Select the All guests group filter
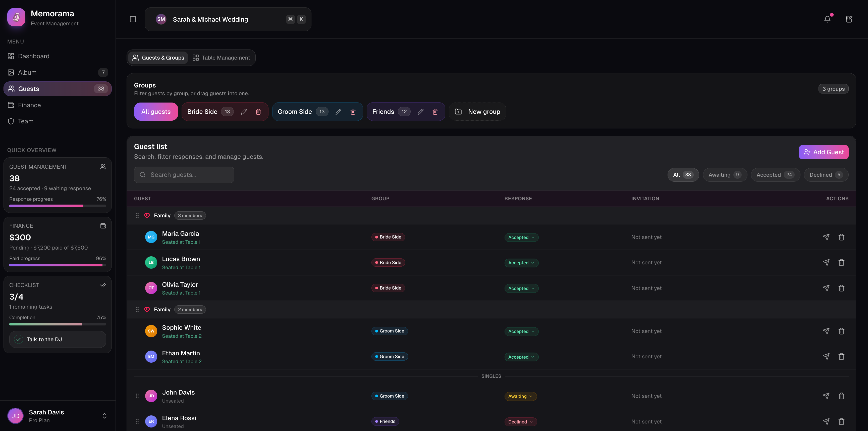This screenshot has width=868, height=431. (156, 112)
